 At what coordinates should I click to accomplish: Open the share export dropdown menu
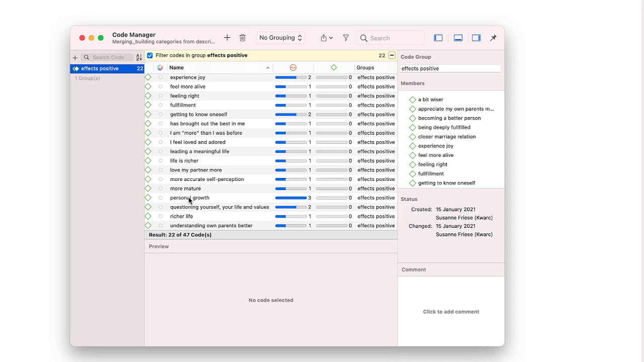(x=326, y=38)
